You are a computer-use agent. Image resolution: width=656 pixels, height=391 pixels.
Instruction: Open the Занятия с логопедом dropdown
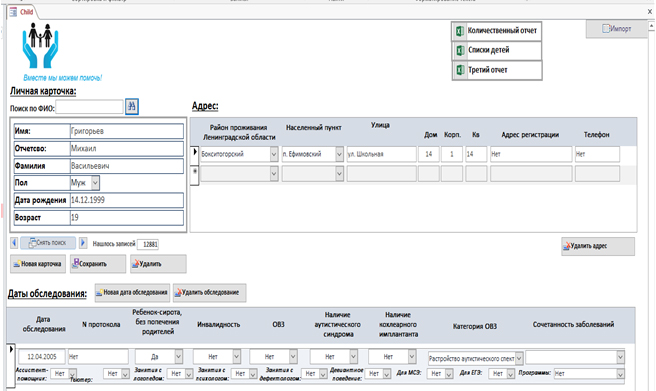click(x=189, y=374)
